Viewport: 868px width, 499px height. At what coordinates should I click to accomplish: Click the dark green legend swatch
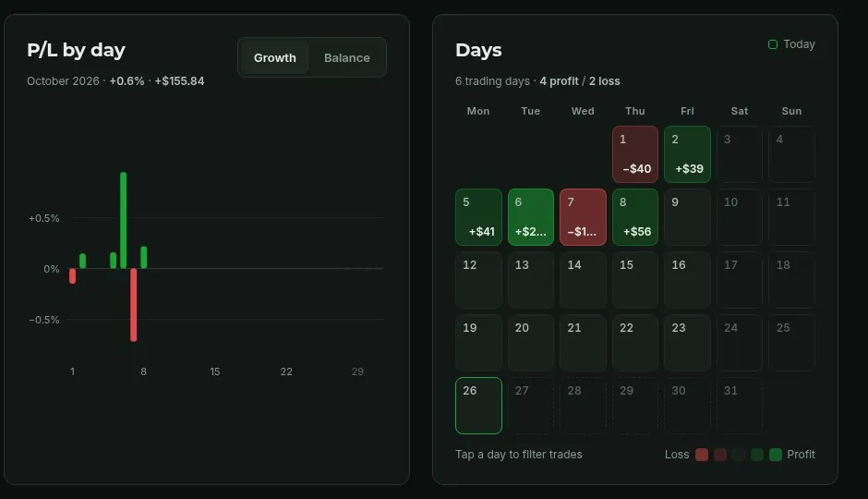click(x=757, y=455)
